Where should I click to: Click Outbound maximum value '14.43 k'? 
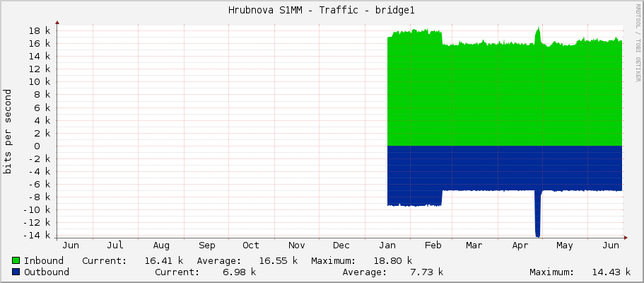611,272
